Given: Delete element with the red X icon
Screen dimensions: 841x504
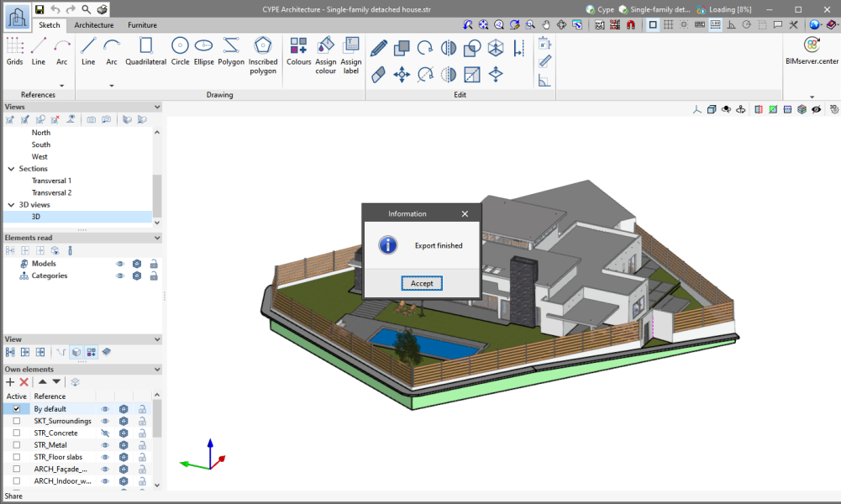Looking at the screenshot, I should 24,382.
